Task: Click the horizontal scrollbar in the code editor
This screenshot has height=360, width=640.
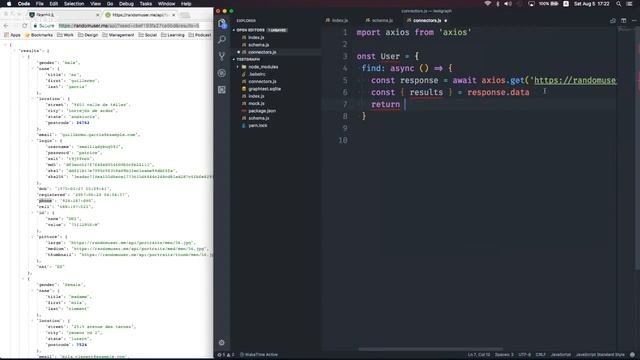Action: [431, 349]
